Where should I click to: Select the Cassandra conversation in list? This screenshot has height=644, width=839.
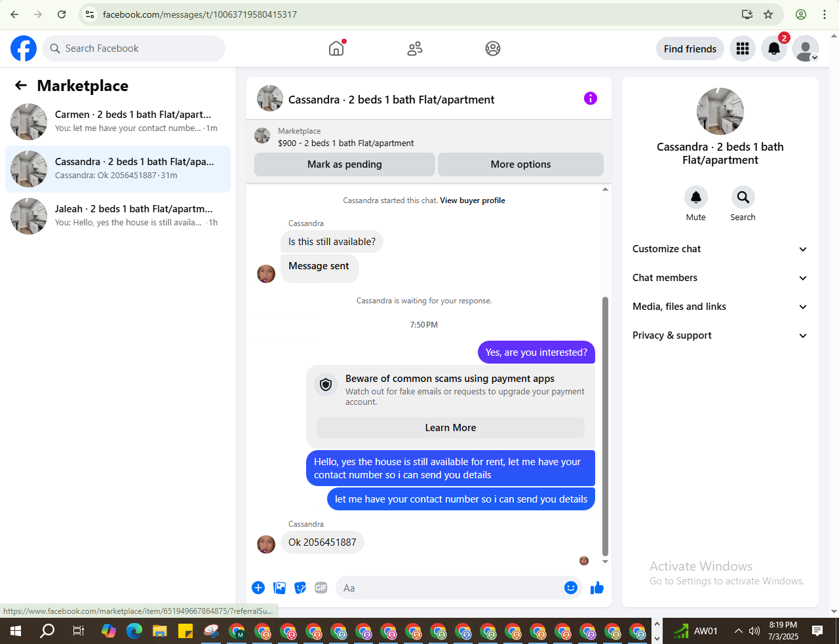point(118,169)
